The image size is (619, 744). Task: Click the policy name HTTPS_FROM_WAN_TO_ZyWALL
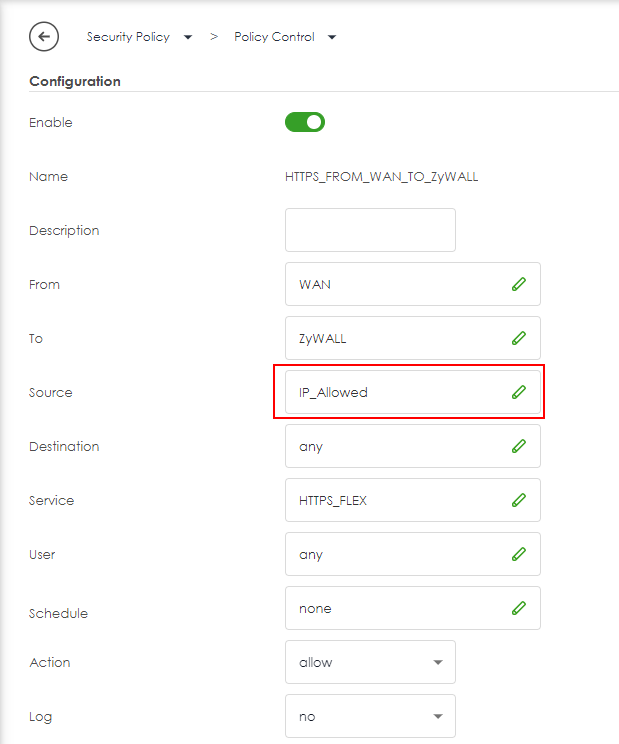click(x=382, y=176)
